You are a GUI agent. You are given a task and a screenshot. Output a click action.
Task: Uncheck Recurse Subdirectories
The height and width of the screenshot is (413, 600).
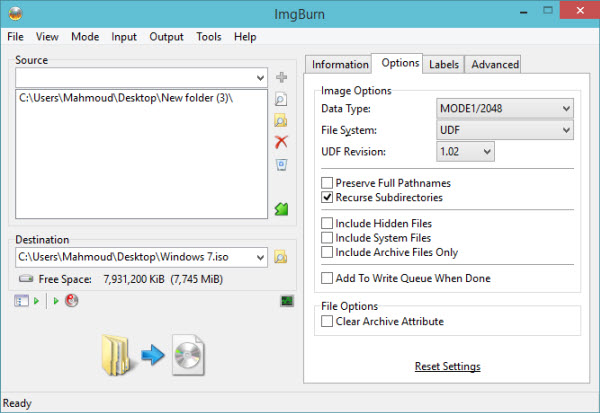[x=327, y=198]
